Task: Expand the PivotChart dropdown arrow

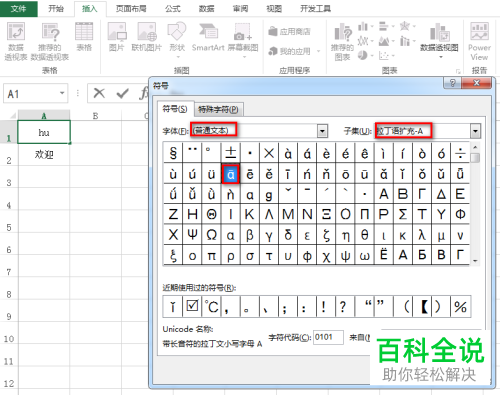Action: click(x=441, y=57)
